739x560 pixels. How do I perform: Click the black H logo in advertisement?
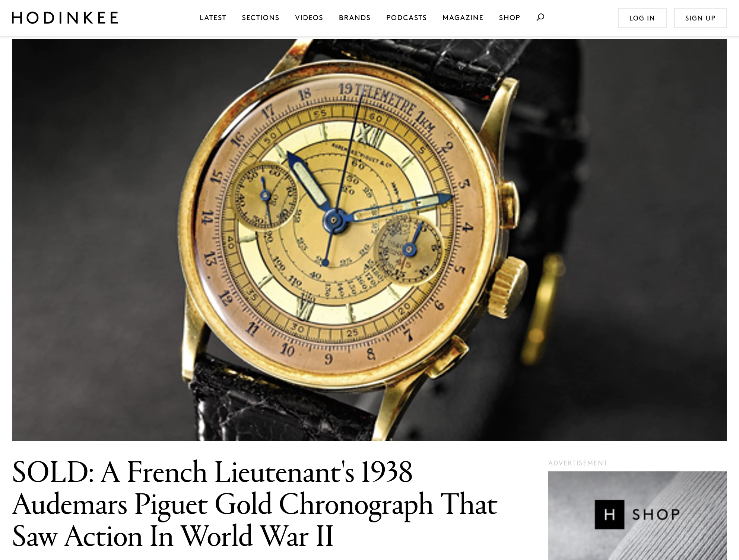coord(609,515)
